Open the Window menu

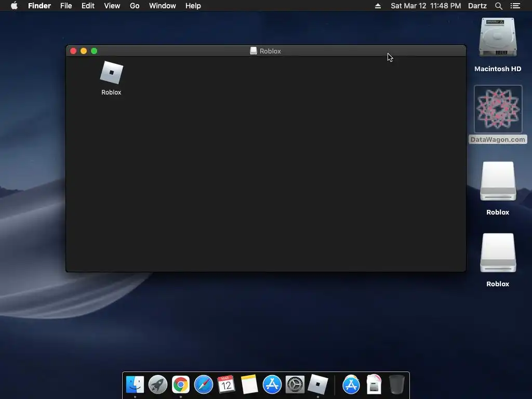[162, 6]
